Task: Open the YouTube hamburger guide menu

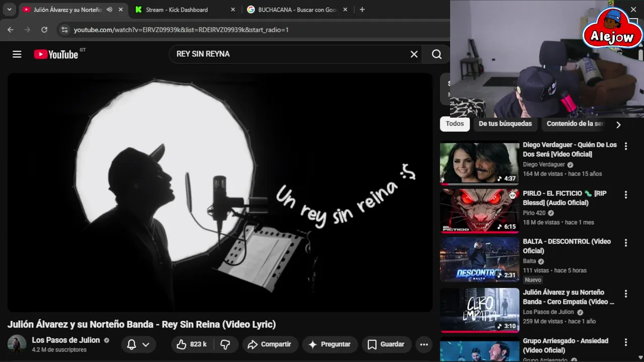Action: [x=17, y=54]
